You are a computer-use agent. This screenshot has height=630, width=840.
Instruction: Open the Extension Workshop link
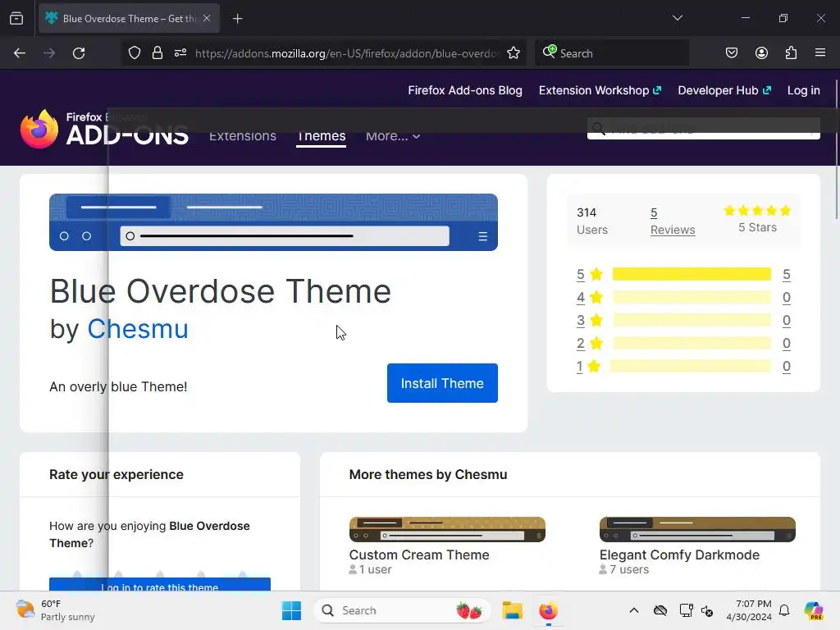click(x=600, y=90)
